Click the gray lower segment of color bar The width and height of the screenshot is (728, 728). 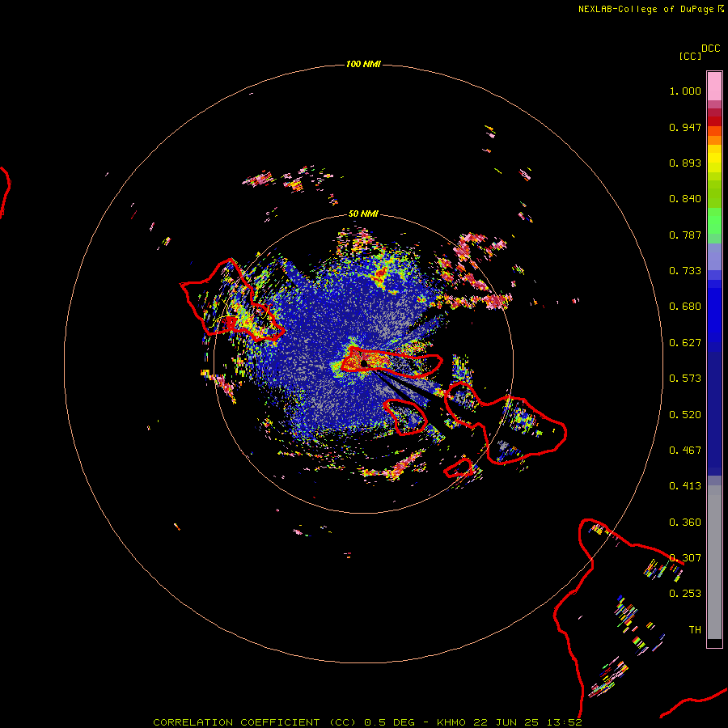714,562
